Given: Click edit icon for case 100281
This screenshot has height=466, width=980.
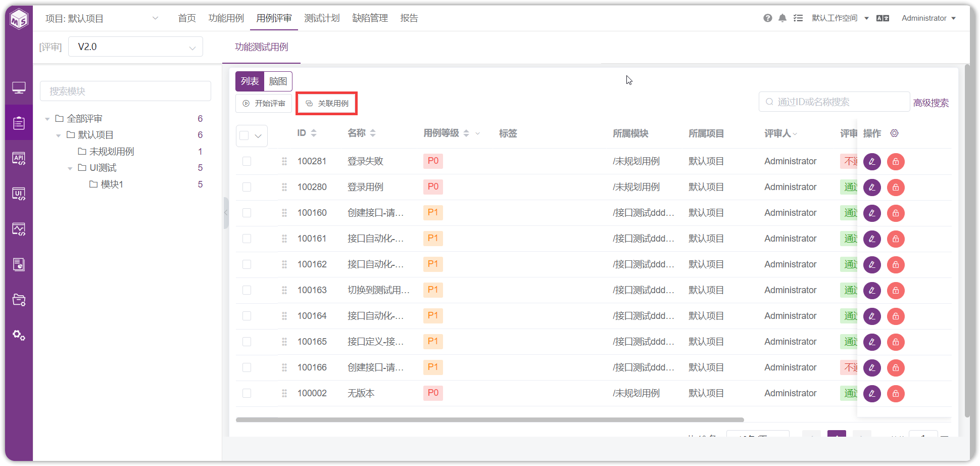Looking at the screenshot, I should 872,162.
